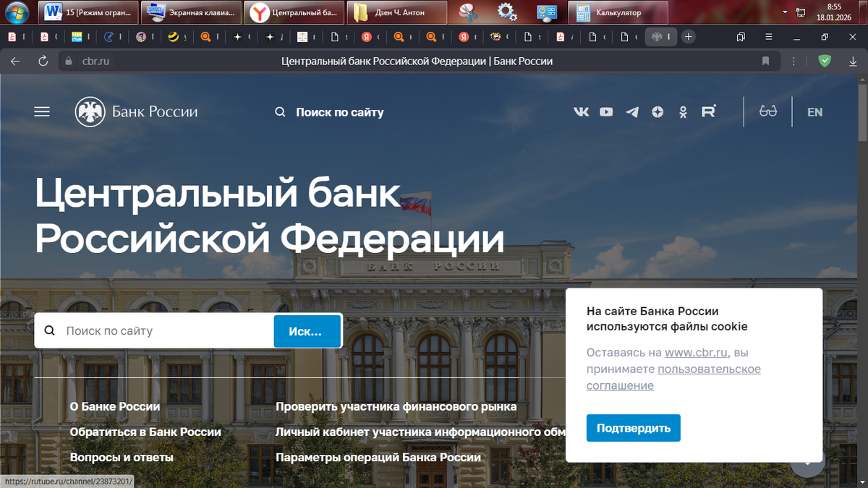868x488 pixels.
Task: Open the Odnoklassniki icon
Action: point(683,112)
